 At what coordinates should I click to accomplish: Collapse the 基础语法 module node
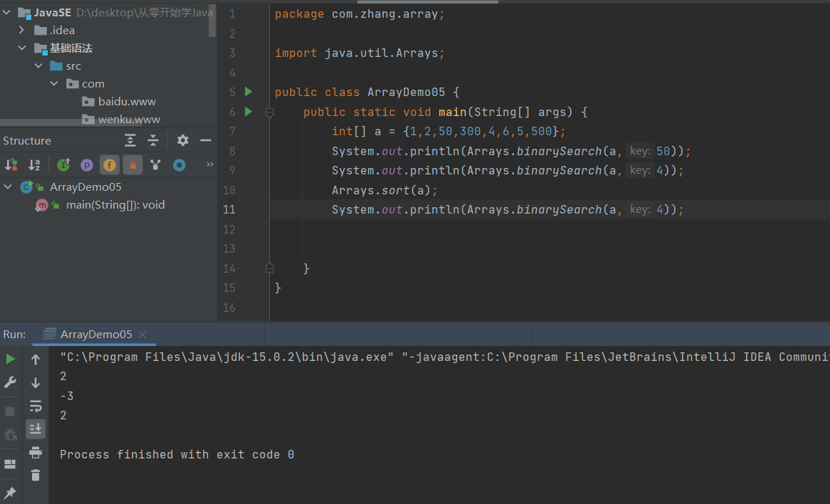point(22,48)
